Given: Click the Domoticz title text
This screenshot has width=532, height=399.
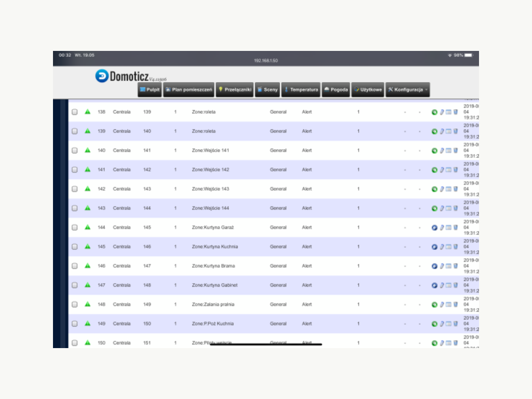Looking at the screenshot, I should point(129,76).
